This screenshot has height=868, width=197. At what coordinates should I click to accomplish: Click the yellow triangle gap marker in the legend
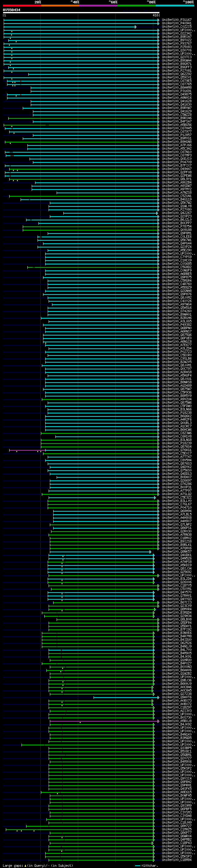click(25, 866)
